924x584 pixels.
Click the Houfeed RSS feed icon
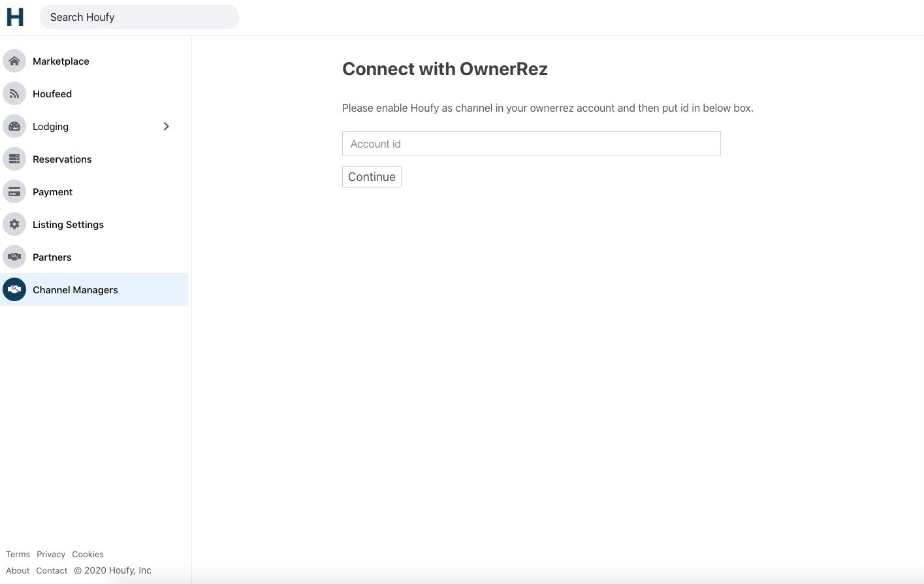click(x=14, y=93)
